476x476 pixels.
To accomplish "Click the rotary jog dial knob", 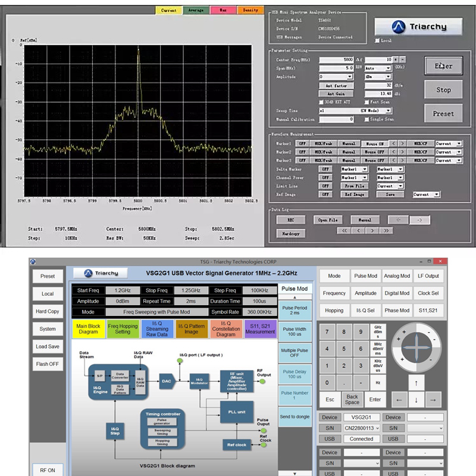I will (x=416, y=347).
